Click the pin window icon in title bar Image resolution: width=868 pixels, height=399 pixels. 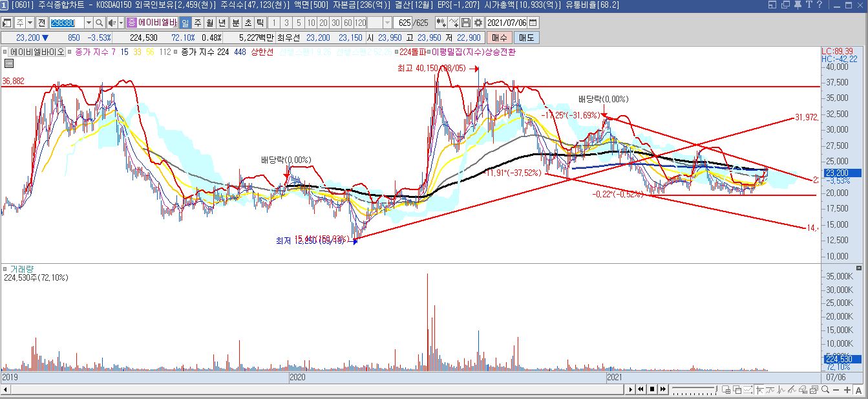point(798,5)
